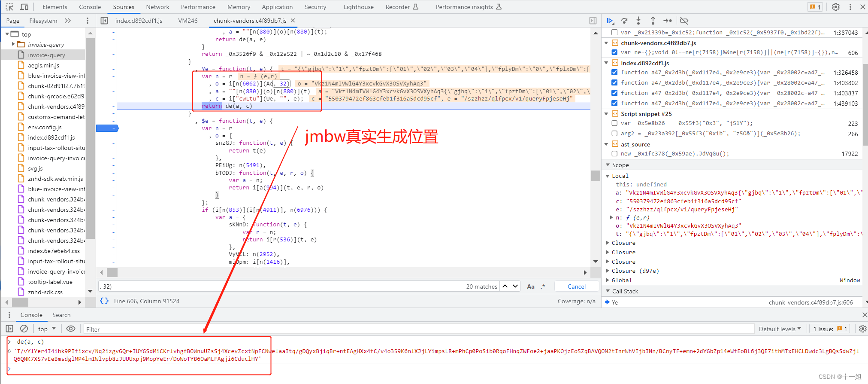
Task: Enable breakpoint arg2 line 266
Action: coord(614,134)
